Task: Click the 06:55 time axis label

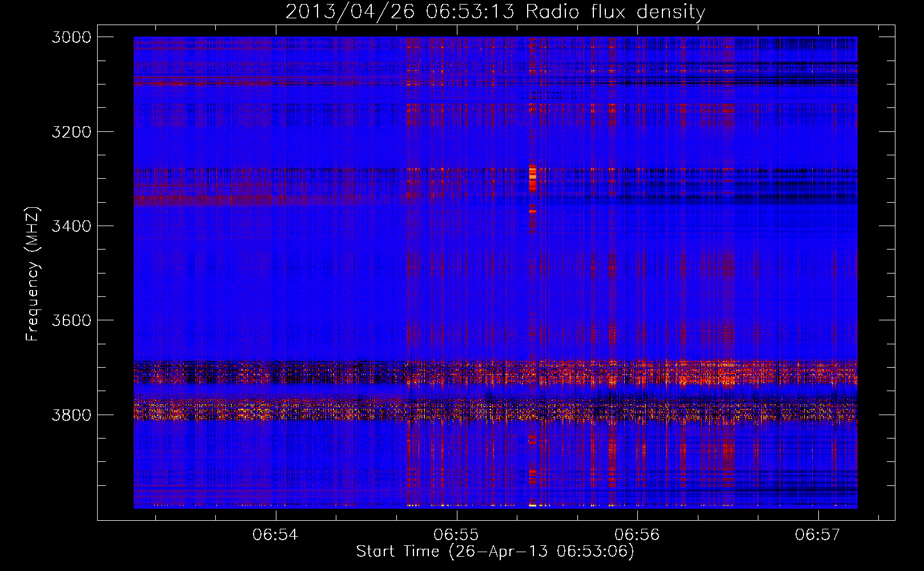Action: [456, 534]
